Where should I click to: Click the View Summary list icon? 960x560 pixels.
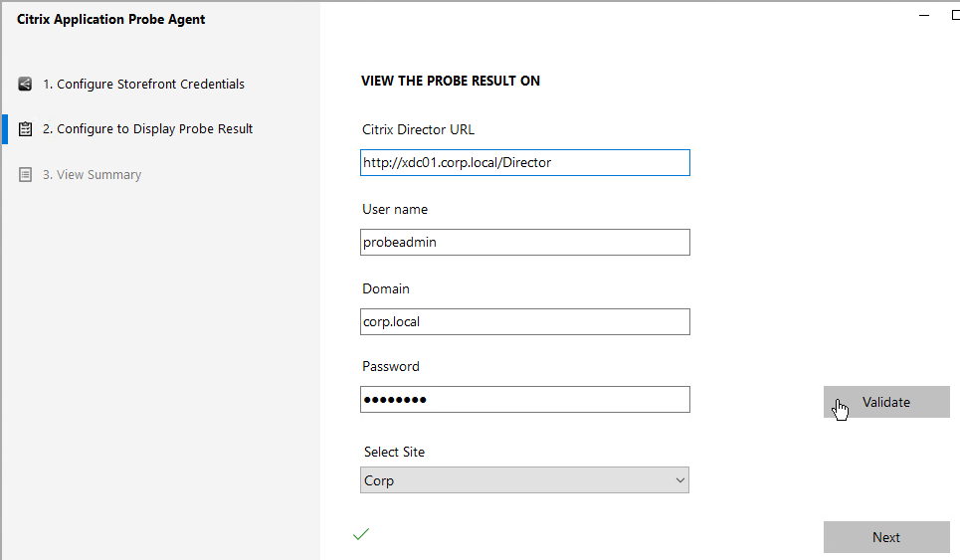(25, 175)
